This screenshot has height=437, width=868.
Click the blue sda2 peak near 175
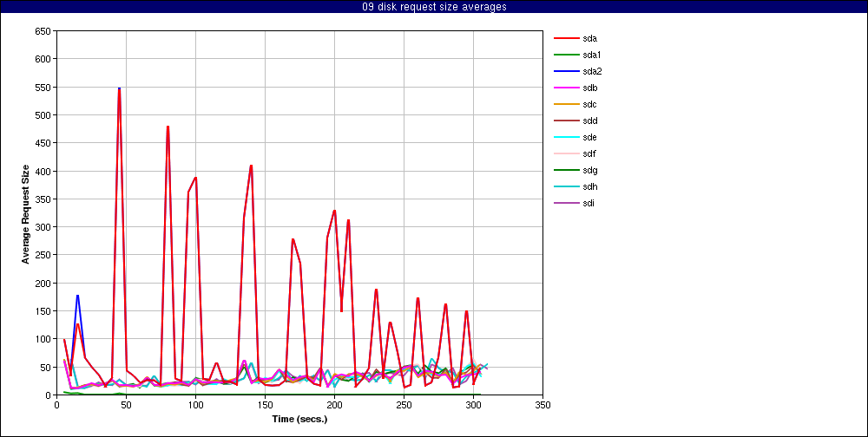pyautogui.click(x=77, y=296)
